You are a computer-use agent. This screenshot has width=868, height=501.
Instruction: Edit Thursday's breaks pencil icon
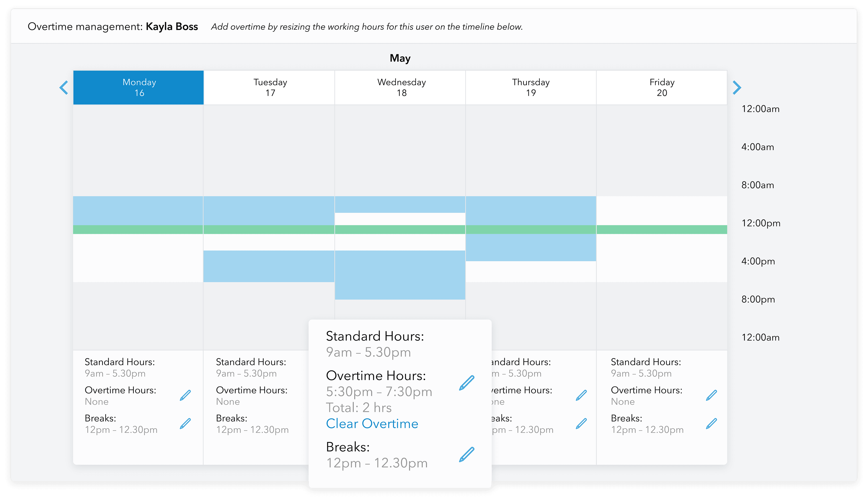[581, 424]
